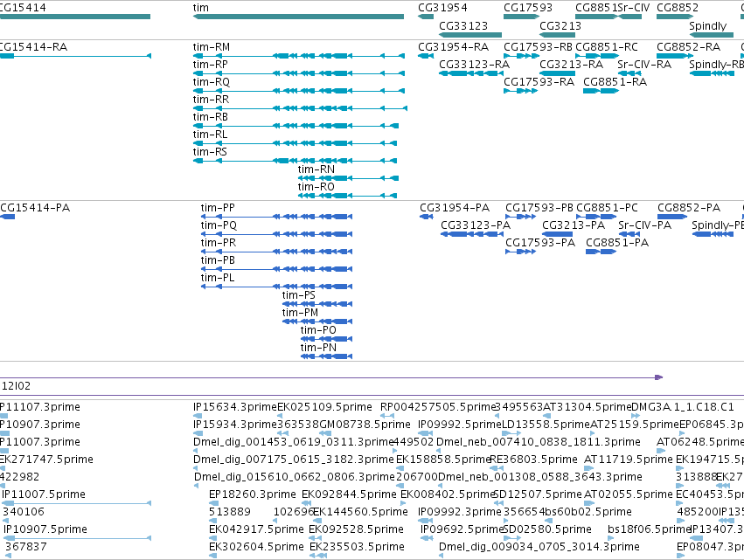Click the EK092528.5prime EST
Image resolution: width=744 pixels, height=560 pixels.
[x=315, y=538]
